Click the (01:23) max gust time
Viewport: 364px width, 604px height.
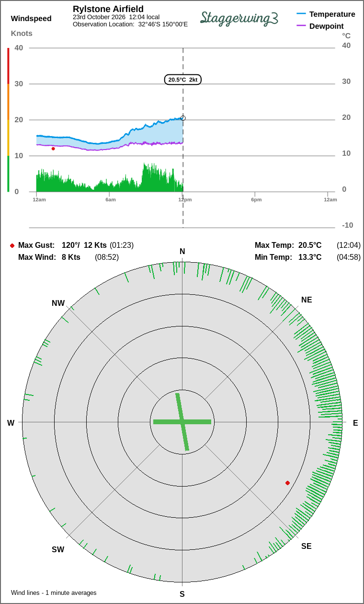pyautogui.click(x=122, y=245)
